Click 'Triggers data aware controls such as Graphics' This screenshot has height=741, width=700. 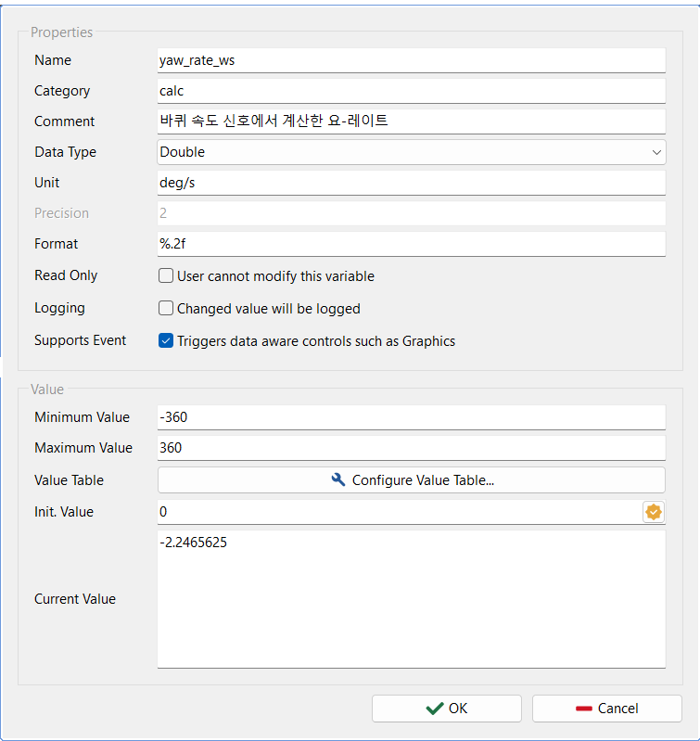pos(316,341)
